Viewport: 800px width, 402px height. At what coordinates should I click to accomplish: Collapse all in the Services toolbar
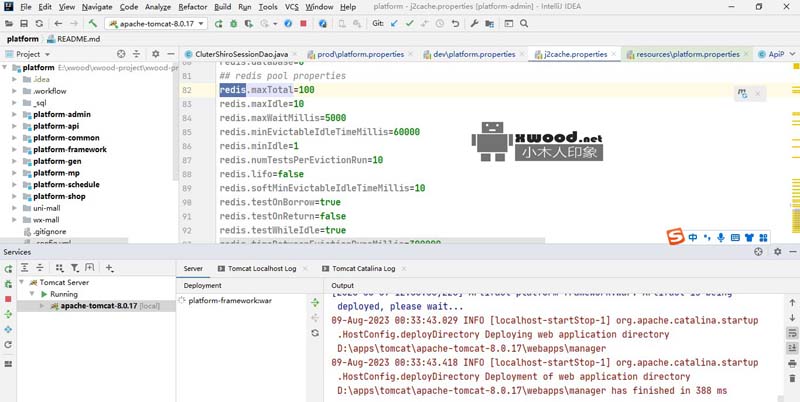click(40, 268)
